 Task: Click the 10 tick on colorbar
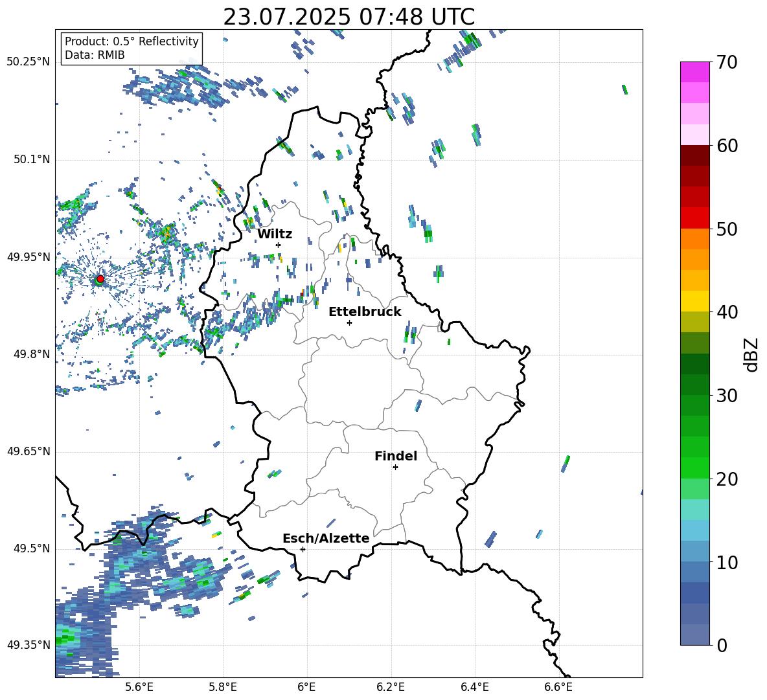click(x=727, y=562)
